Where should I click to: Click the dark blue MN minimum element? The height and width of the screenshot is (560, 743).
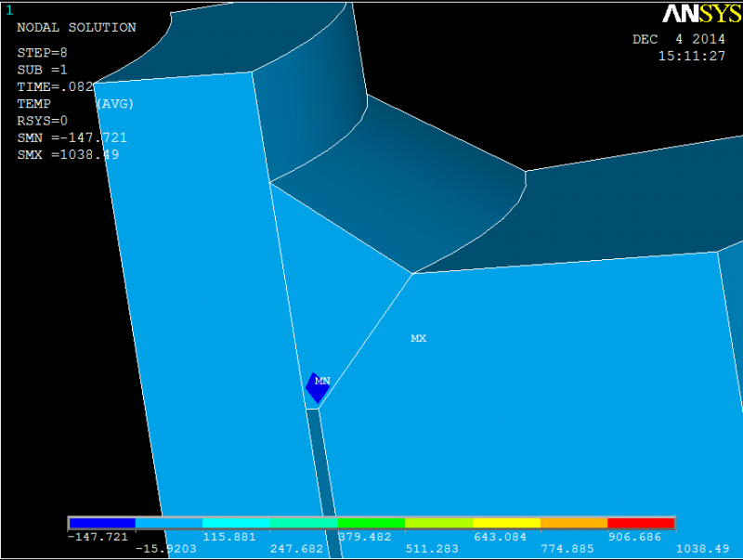pyautogui.click(x=317, y=388)
